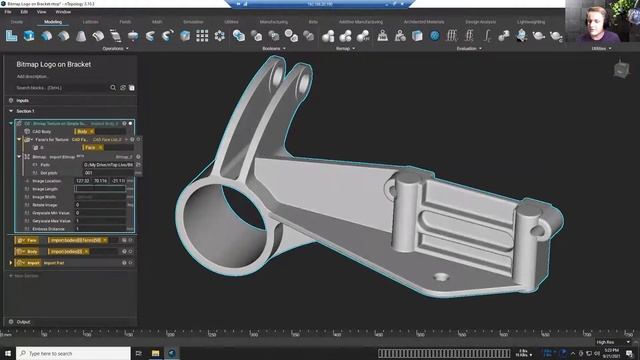Click the blue C-shaped sweep tool icon
Viewport: 640px width, 360px height.
coord(150,36)
